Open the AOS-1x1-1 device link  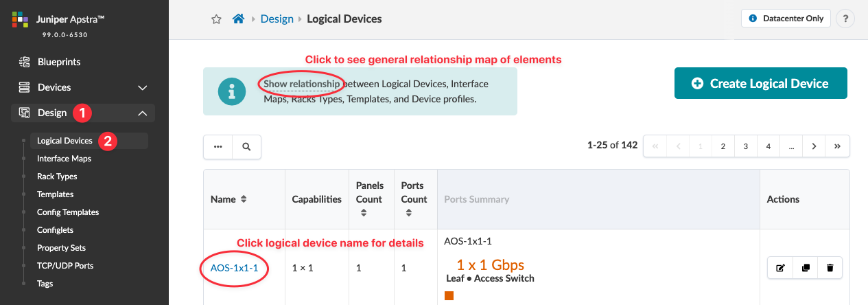coord(234,268)
